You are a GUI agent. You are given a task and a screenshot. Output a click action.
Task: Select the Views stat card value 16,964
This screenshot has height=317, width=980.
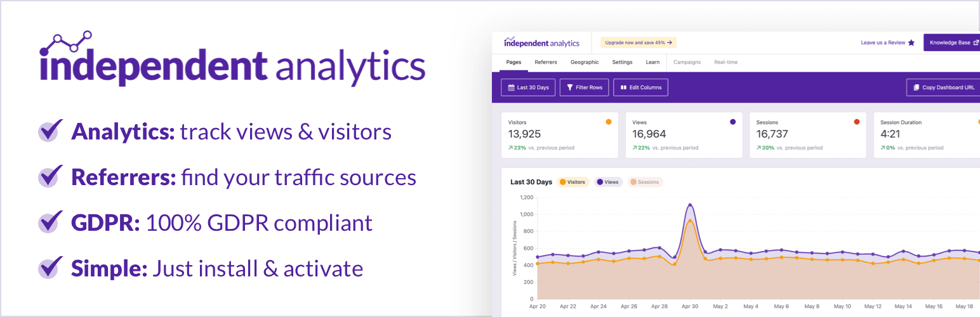click(649, 134)
